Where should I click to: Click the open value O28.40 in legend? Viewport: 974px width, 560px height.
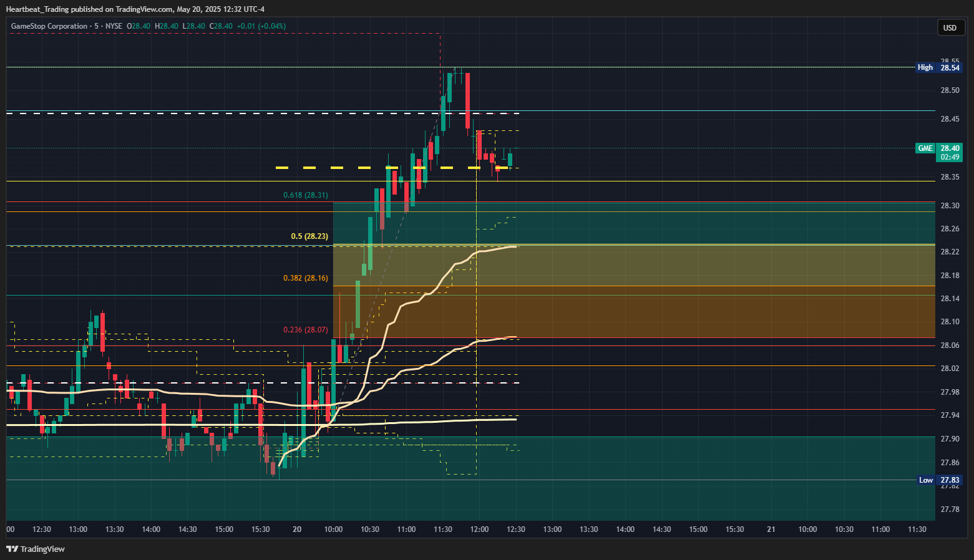(x=139, y=26)
